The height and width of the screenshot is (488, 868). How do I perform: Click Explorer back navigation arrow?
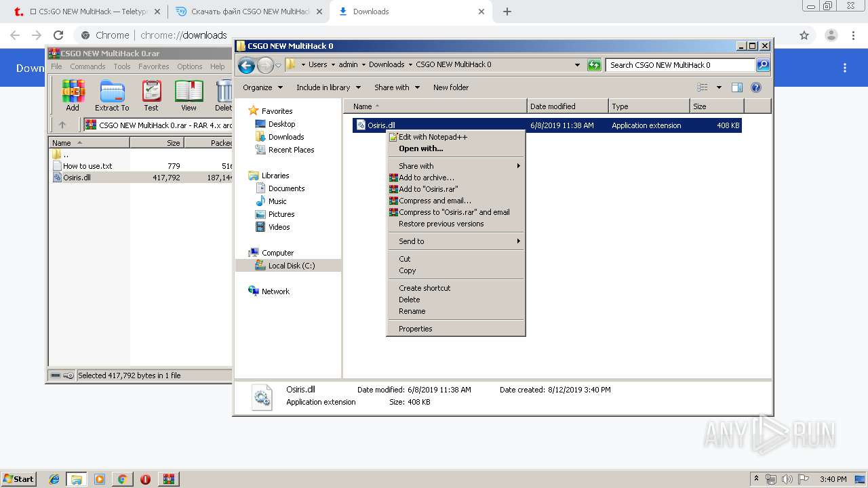click(247, 65)
